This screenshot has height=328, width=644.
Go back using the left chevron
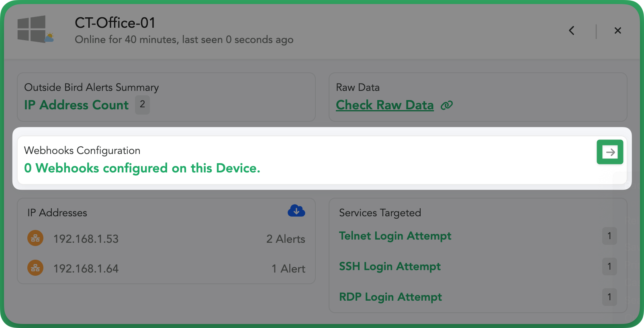[x=572, y=31]
